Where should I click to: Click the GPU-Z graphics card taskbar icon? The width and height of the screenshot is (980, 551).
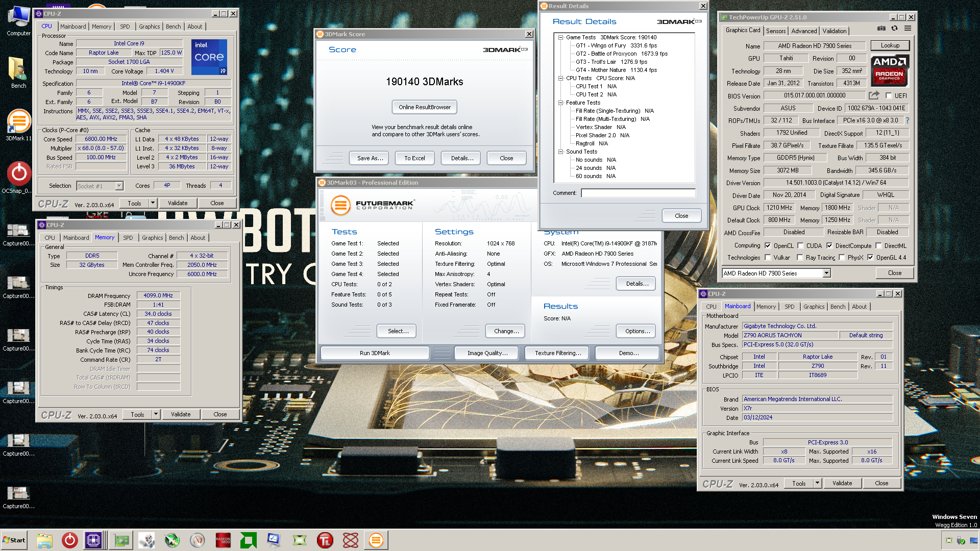pos(121,540)
